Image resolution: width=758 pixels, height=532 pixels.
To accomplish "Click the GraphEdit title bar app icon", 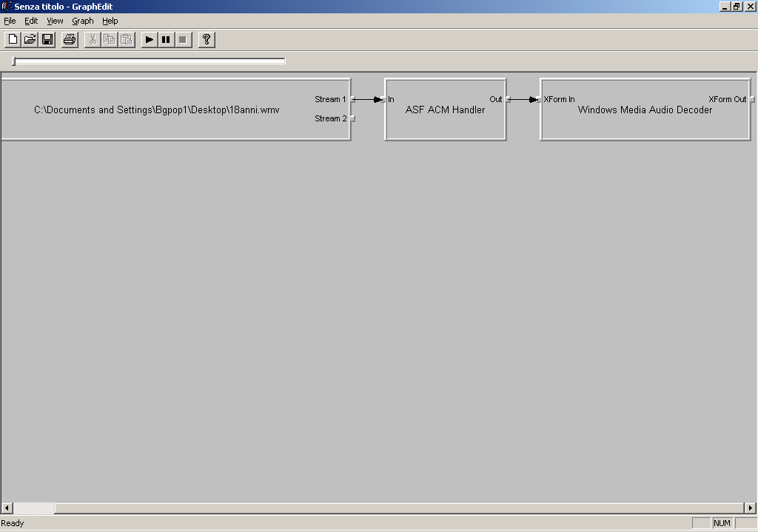I will pyautogui.click(x=7, y=6).
